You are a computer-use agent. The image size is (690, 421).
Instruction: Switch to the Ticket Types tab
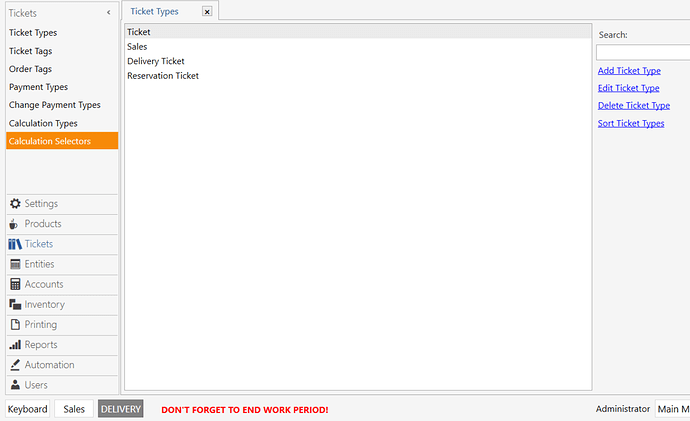154,11
